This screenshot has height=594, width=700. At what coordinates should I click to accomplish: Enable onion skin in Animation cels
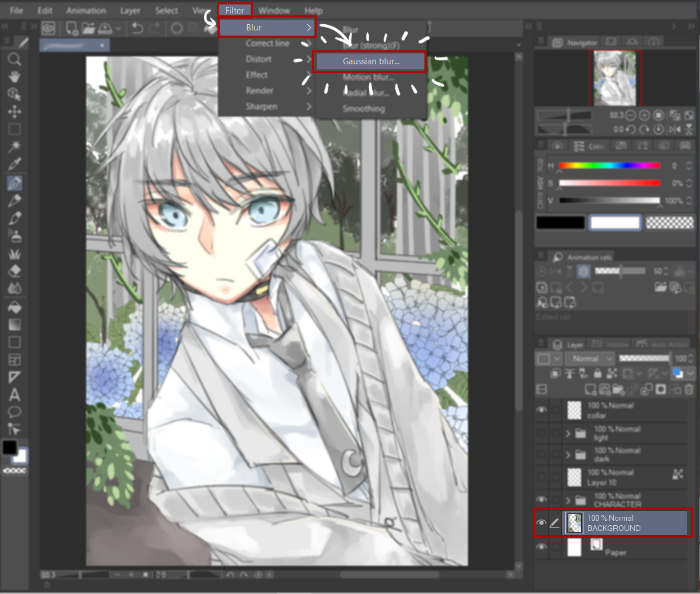[x=584, y=271]
